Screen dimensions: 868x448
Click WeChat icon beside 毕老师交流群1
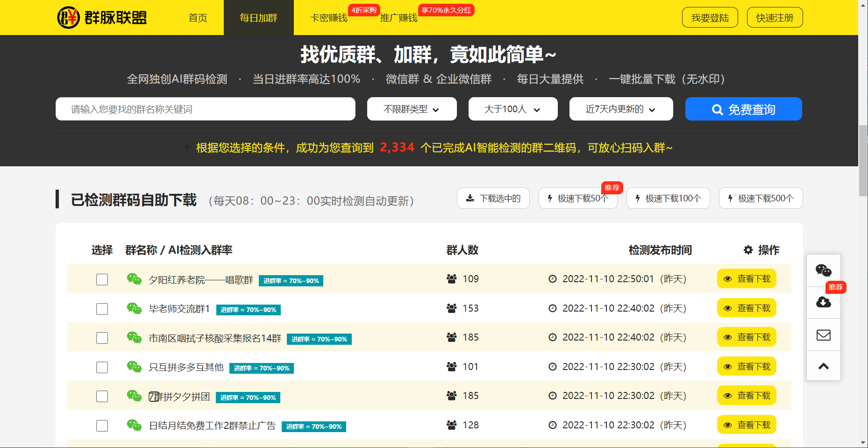134,308
